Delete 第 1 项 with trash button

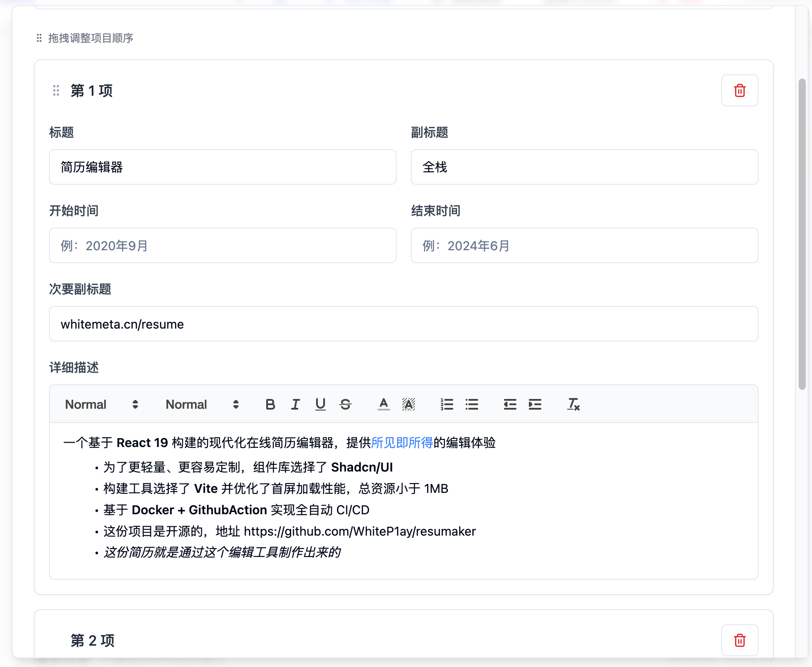click(739, 90)
